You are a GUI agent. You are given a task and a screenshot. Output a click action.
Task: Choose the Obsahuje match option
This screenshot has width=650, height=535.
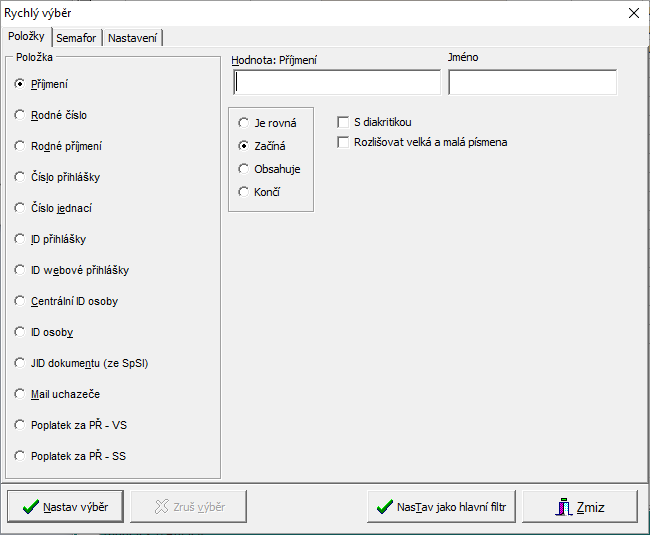coord(244,169)
